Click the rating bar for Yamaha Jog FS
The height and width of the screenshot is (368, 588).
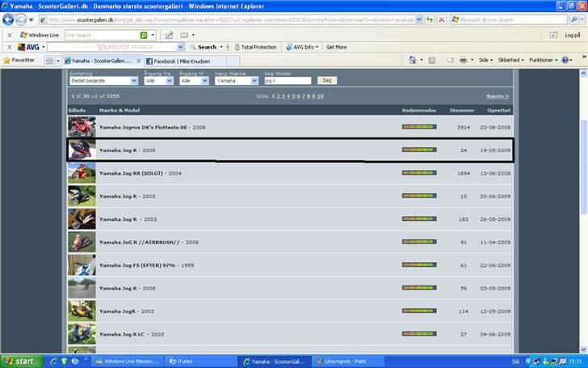(x=419, y=264)
